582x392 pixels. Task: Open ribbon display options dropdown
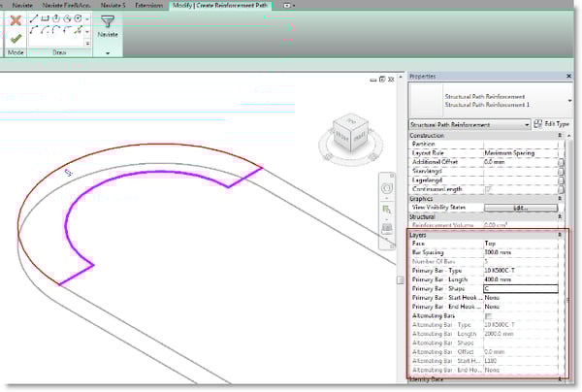(289, 6)
